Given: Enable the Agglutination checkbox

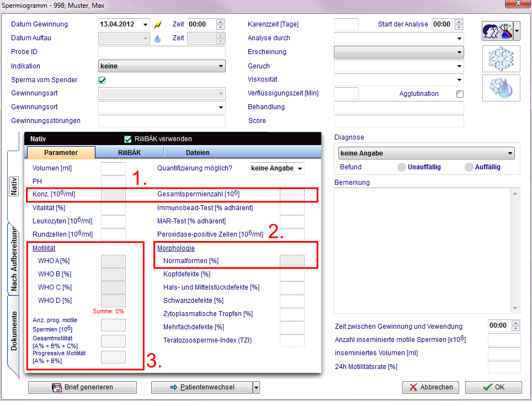Looking at the screenshot, I should click(x=460, y=94).
